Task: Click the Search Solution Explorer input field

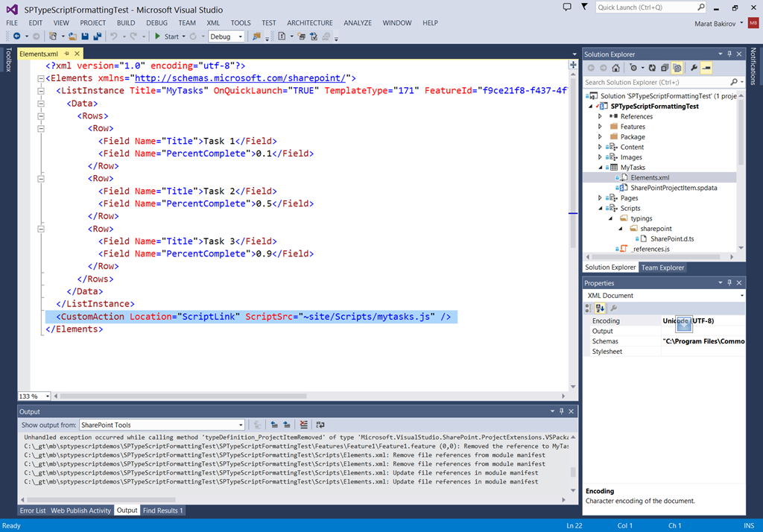Action: coord(656,82)
